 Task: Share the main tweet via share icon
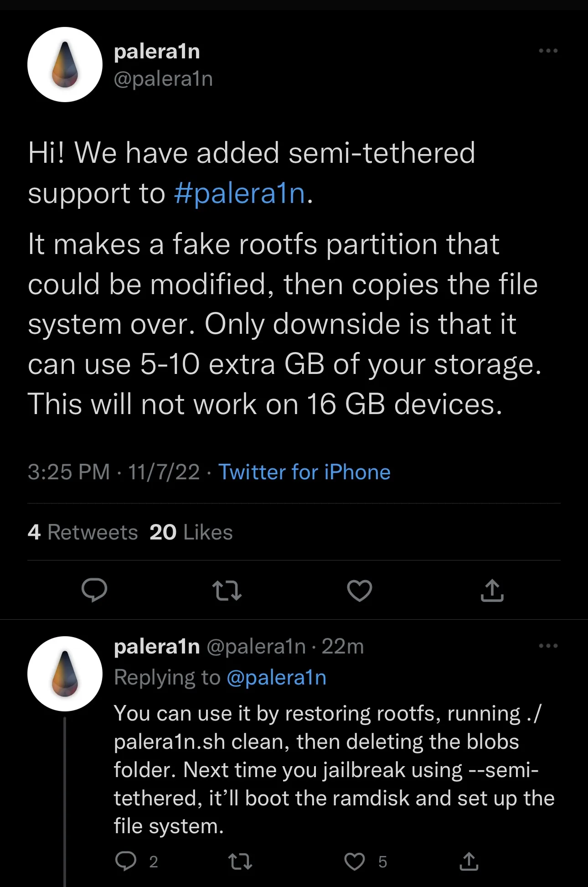pyautogui.click(x=492, y=590)
